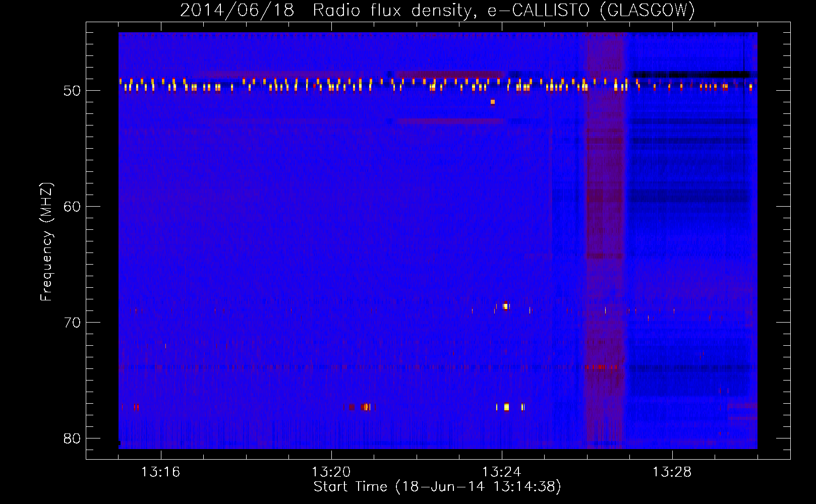816x504 pixels.
Task: Click the plot title '2014/06/18 Radio flux density, e-CALLISTO (GLASGOW)'
Action: click(x=437, y=10)
